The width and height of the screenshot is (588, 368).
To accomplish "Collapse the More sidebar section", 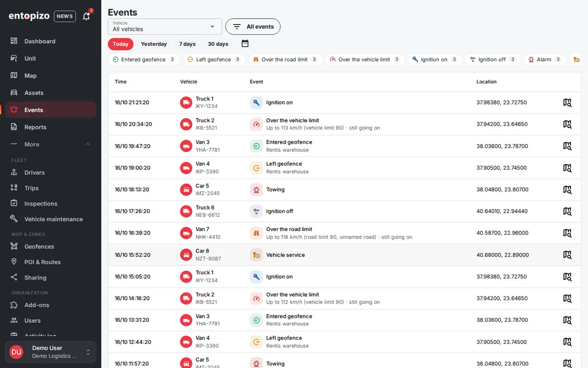I will (x=50, y=144).
